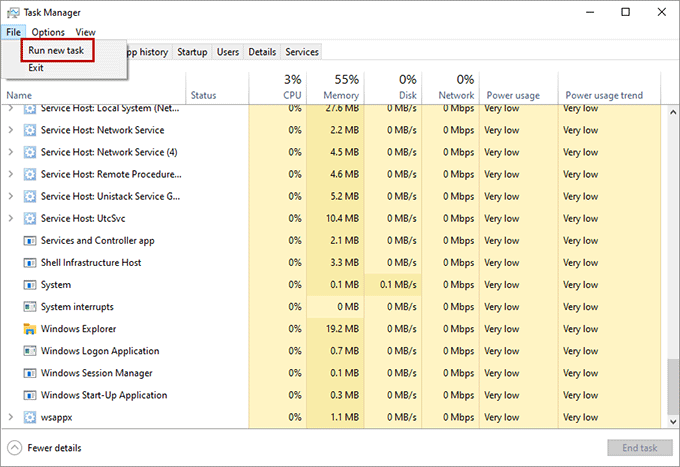Select the Services and Controller app name

coord(98,241)
